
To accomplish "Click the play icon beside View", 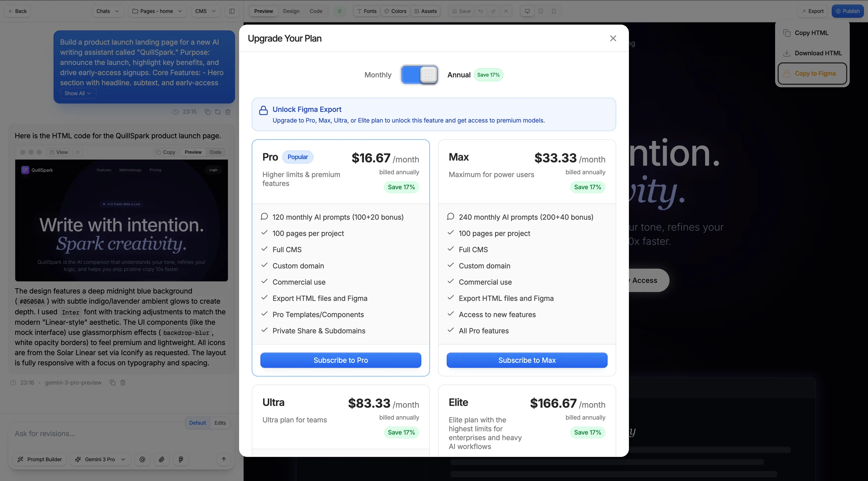I will pyautogui.click(x=78, y=152).
